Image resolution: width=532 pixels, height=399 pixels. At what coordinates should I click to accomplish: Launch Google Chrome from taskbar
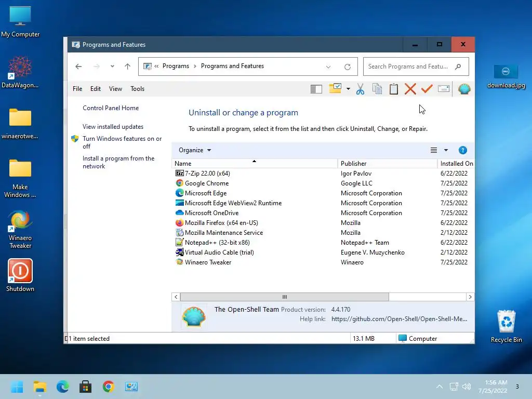108,387
